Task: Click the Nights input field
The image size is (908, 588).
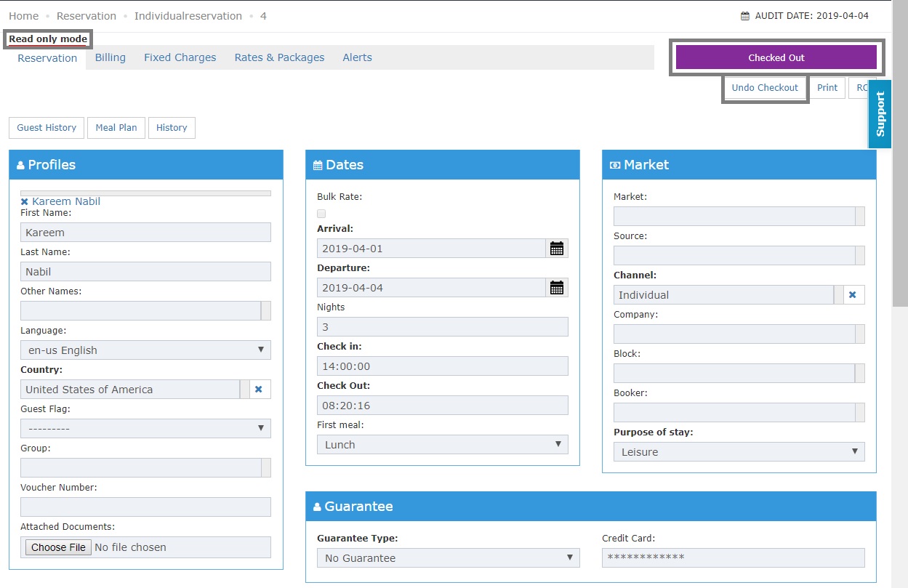Action: coord(443,327)
